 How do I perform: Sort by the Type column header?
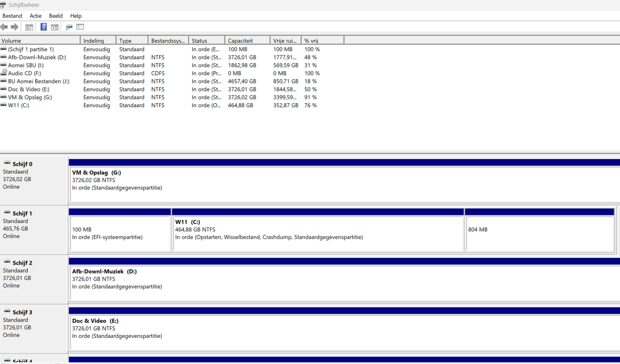(132, 40)
